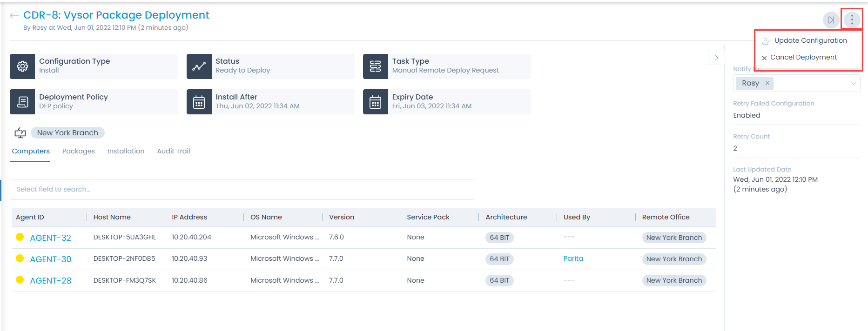Select host name DESKTOP-5UA3GHL
Screen dimensions: 868x331
125,237
